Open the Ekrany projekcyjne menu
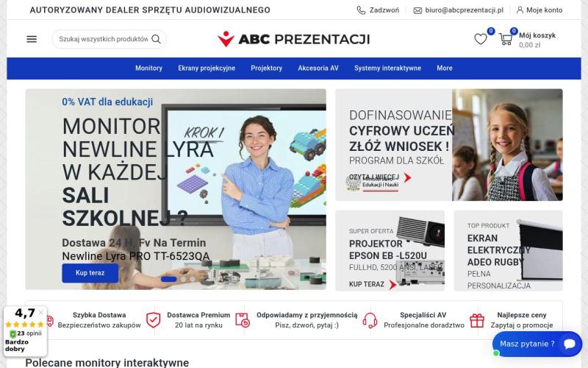588x368 pixels. (207, 68)
